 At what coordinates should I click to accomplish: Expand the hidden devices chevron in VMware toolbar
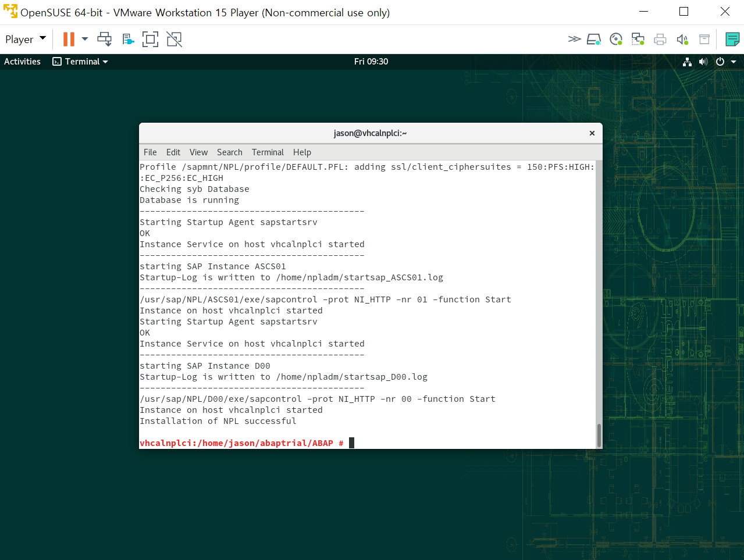click(574, 39)
